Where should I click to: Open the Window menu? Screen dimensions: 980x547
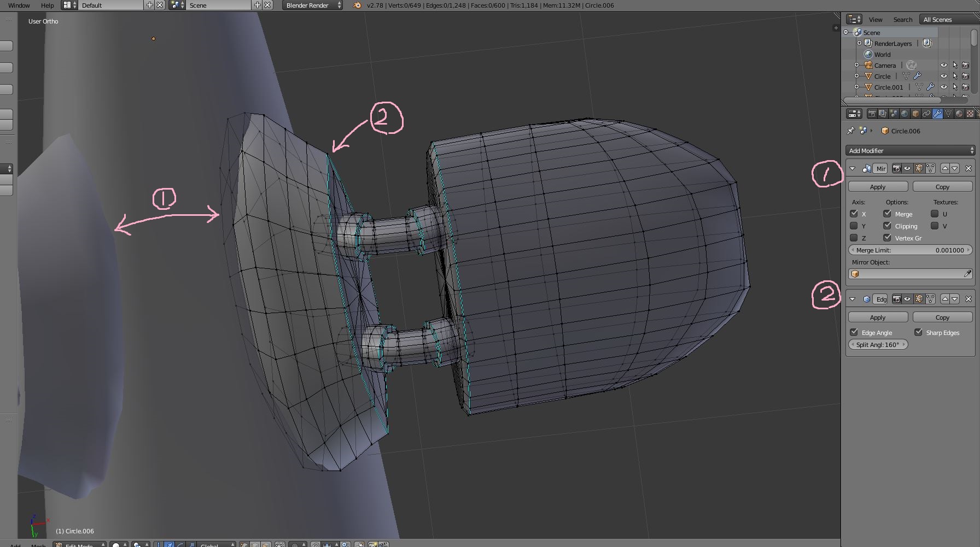point(19,5)
